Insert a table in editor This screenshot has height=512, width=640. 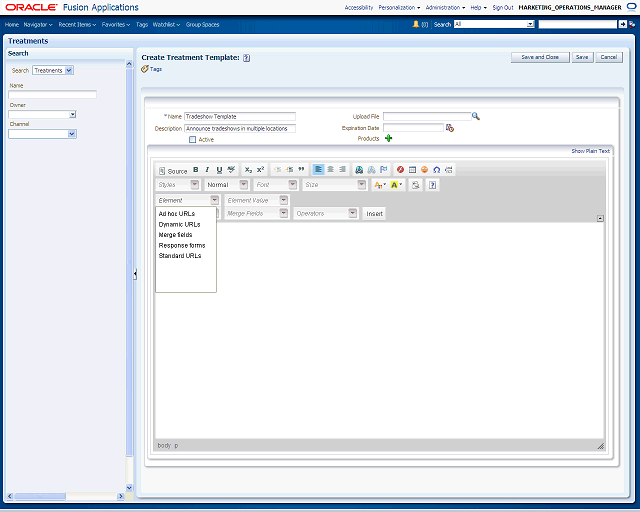(x=413, y=170)
